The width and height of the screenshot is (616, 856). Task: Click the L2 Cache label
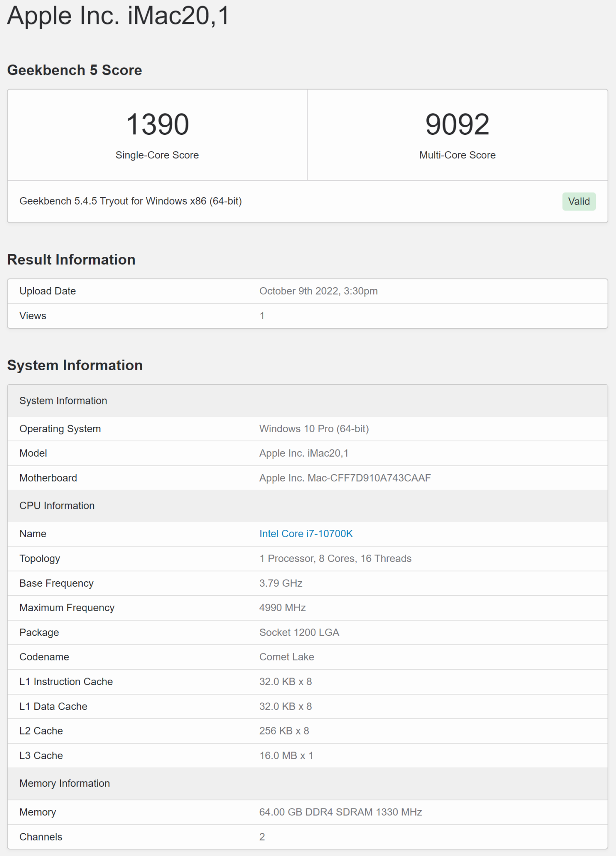[x=41, y=731]
